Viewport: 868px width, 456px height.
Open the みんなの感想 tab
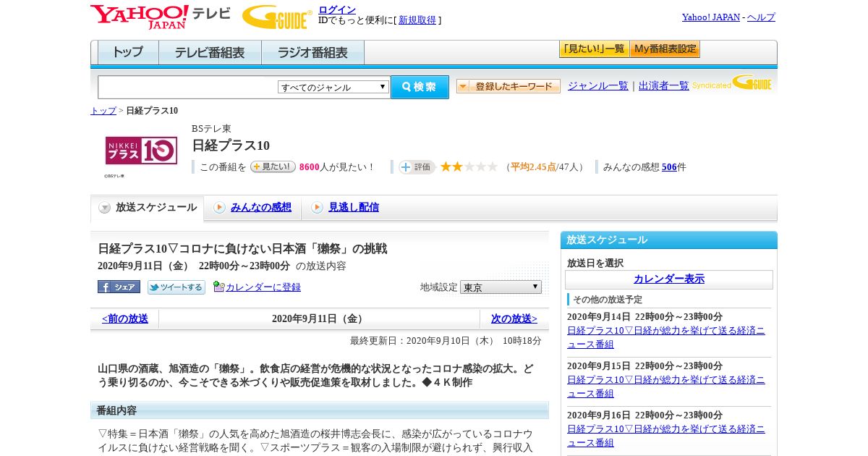260,207
